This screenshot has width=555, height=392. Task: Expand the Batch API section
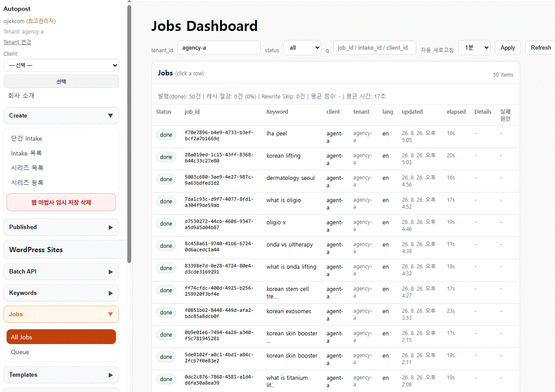click(61, 271)
